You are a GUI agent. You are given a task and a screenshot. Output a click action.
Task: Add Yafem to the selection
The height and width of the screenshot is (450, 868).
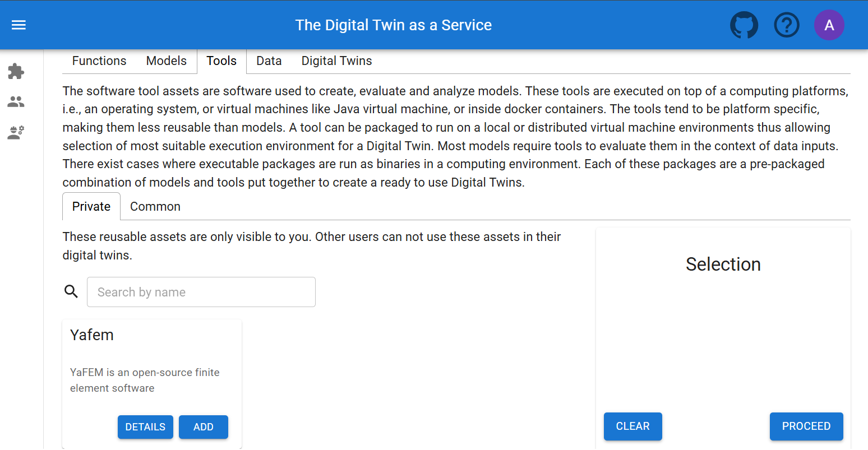pyautogui.click(x=204, y=427)
